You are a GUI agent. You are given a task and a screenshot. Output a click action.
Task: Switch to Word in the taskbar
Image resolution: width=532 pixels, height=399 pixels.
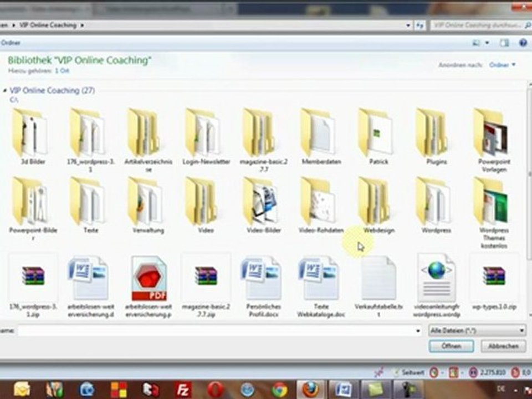(x=343, y=390)
